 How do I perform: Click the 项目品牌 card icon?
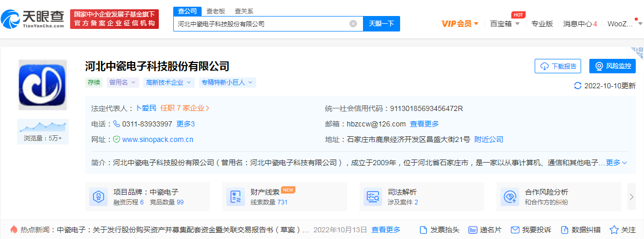[98, 197]
